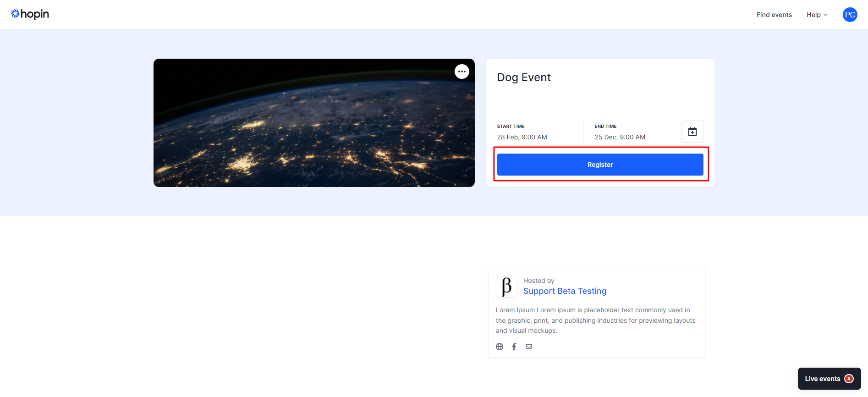This screenshot has width=868, height=397.
Task: Open the host's website globe icon
Action: pyautogui.click(x=500, y=347)
